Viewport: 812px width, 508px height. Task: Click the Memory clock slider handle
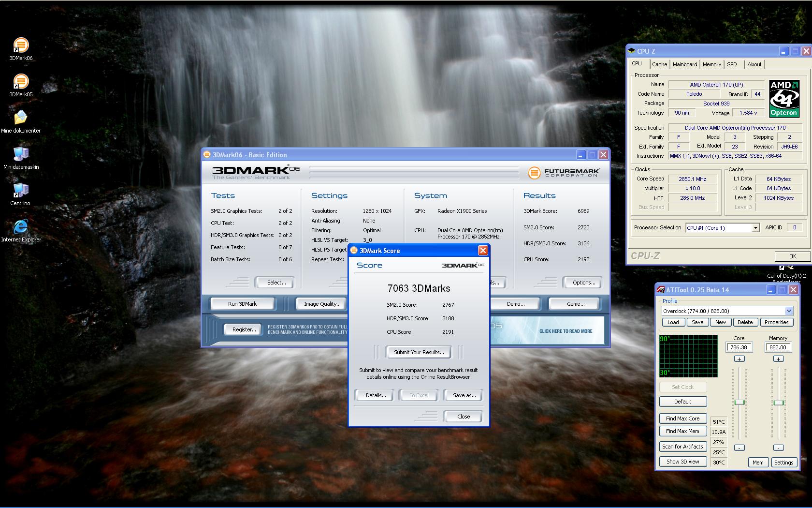pyautogui.click(x=778, y=403)
